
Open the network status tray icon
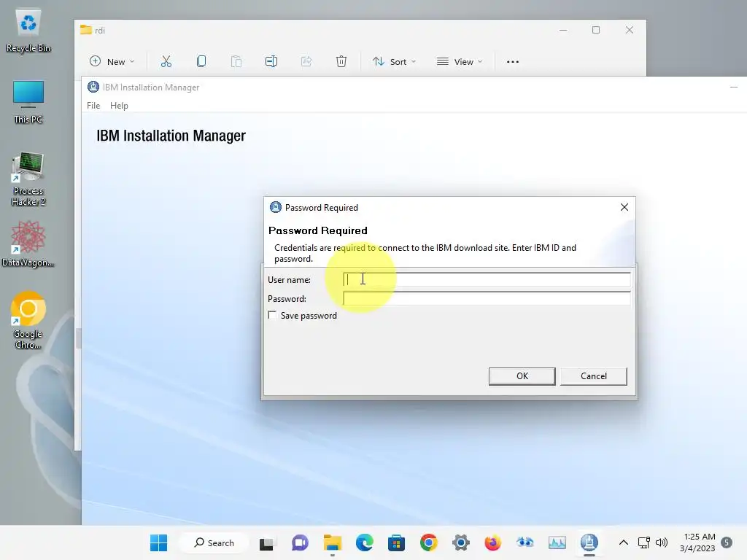tap(643, 542)
